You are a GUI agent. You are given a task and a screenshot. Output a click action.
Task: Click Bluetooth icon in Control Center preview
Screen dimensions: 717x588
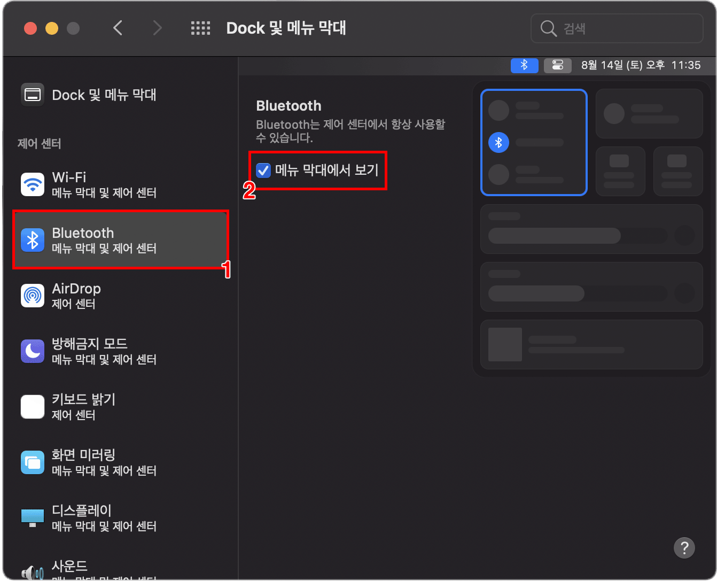tap(498, 143)
